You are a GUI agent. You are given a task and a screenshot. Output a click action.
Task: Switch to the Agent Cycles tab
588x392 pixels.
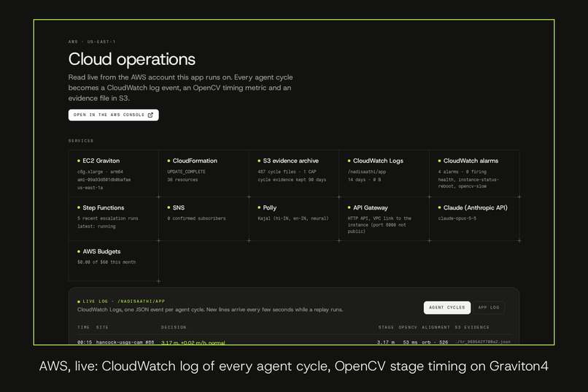click(447, 307)
